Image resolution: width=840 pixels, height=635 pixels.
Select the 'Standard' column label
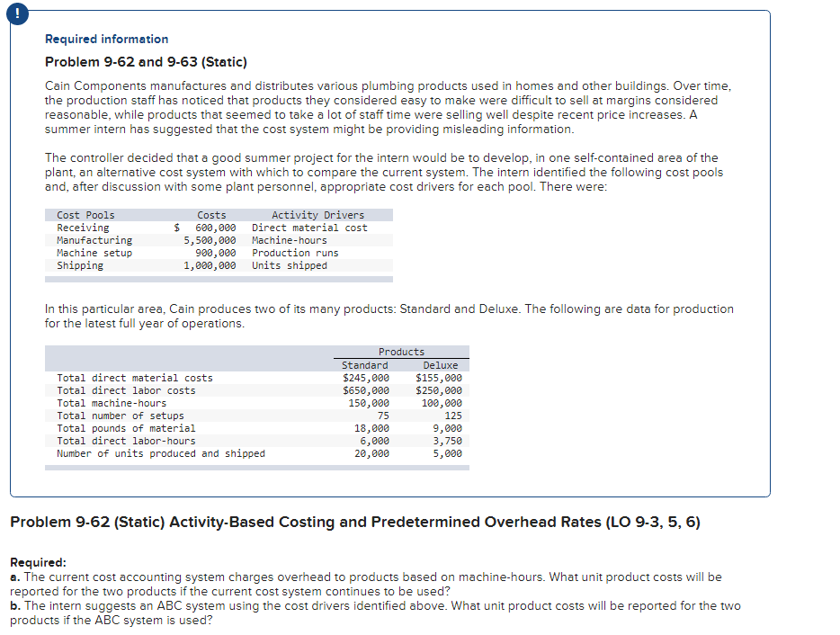coord(363,364)
